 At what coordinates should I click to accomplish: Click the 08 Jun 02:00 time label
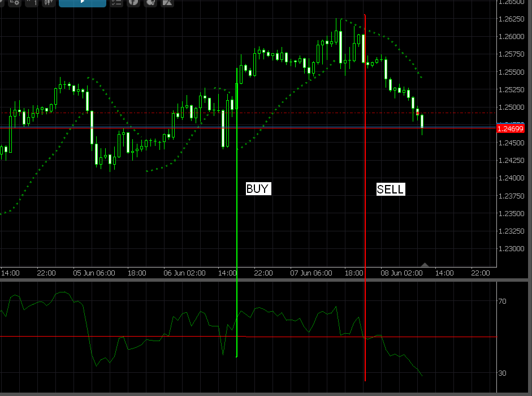click(x=401, y=273)
